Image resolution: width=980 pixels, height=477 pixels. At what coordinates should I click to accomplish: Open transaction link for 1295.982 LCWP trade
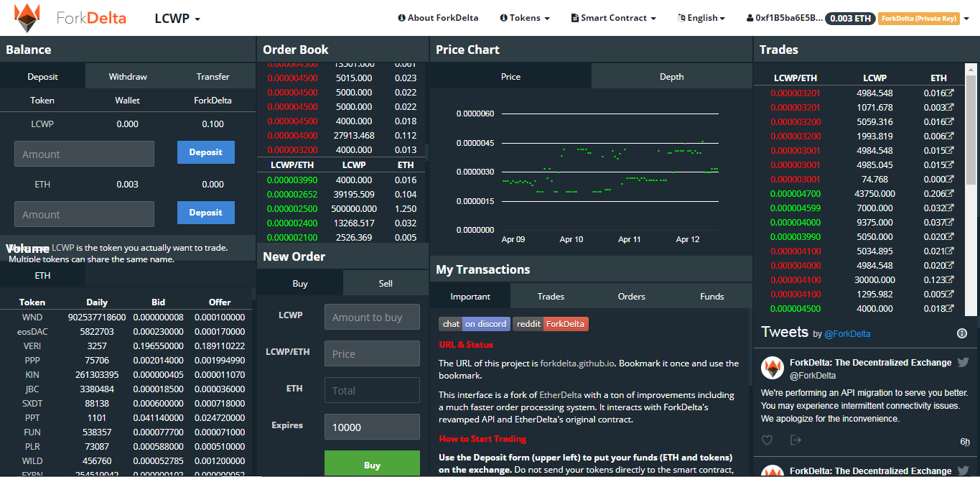950,295
